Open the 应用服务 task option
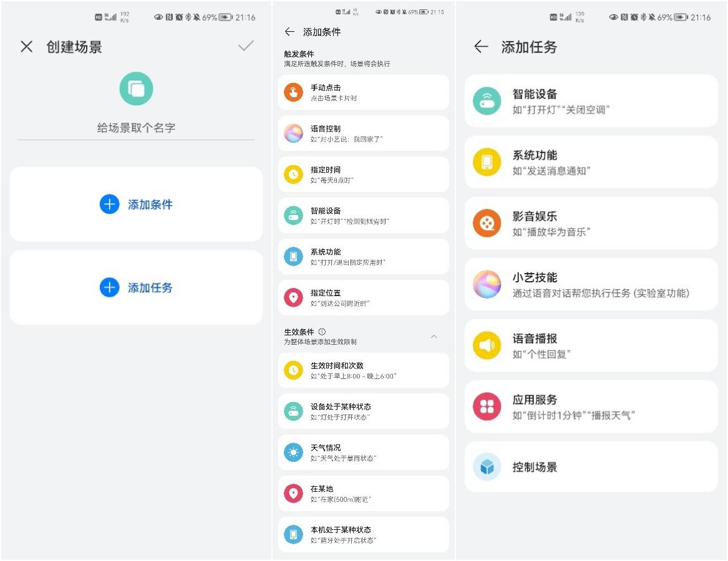 coord(591,406)
